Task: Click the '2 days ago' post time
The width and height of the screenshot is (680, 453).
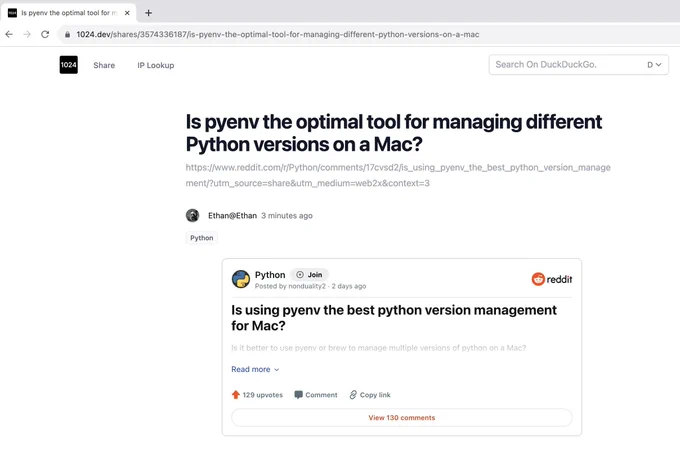Action: click(x=349, y=286)
